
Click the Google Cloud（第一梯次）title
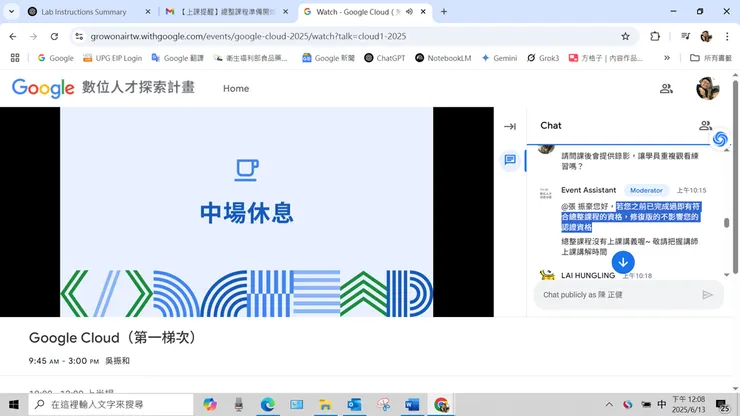[113, 338]
